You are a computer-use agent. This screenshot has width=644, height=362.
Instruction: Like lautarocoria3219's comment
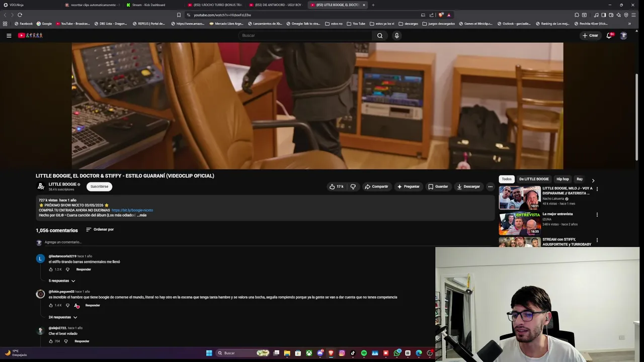pyautogui.click(x=51, y=269)
